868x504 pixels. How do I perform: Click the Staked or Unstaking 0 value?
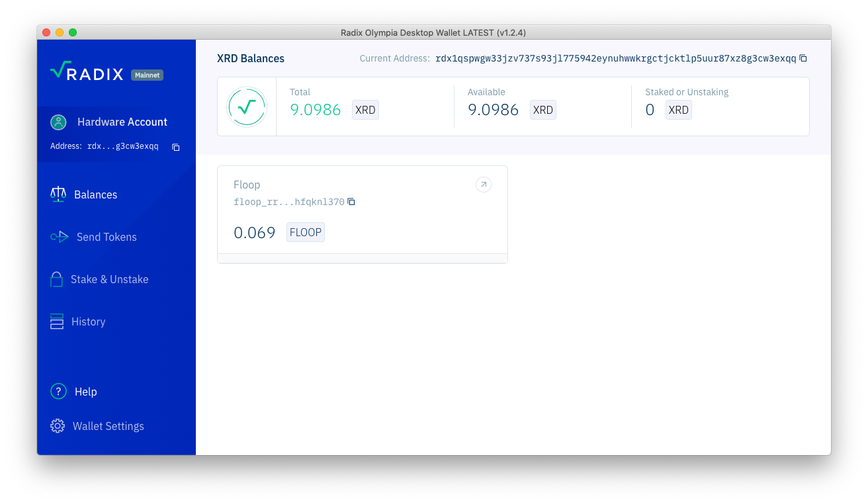point(650,110)
